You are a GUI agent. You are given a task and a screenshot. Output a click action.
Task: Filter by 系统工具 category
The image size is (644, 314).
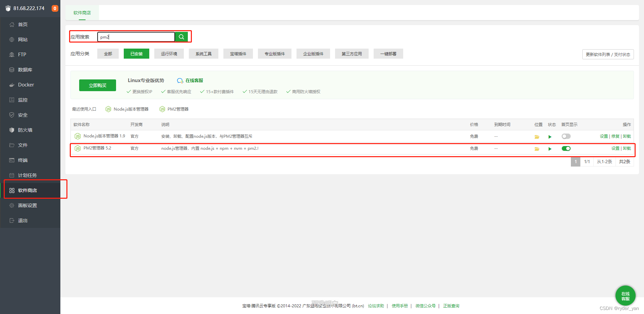tap(204, 54)
